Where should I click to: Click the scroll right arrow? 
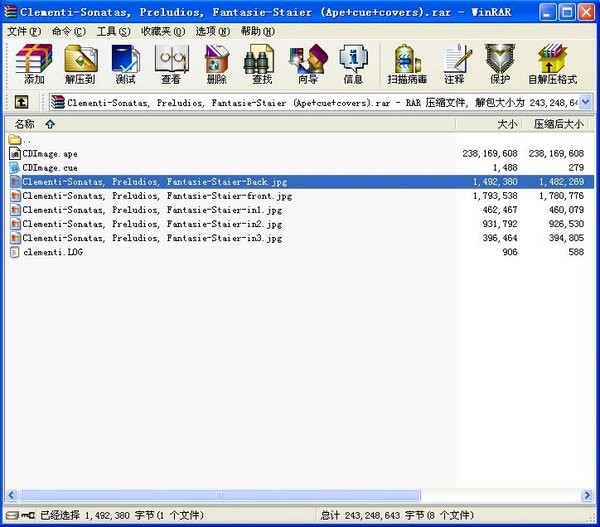[x=587, y=495]
